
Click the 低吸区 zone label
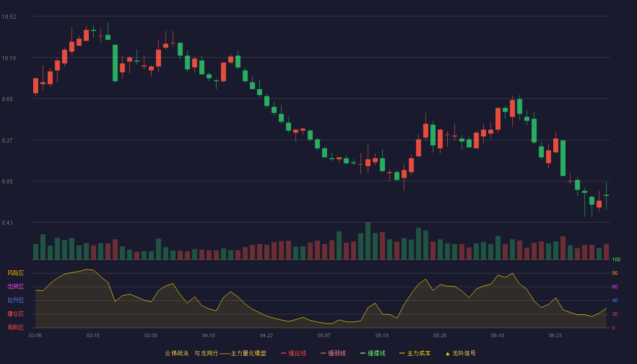click(15, 328)
